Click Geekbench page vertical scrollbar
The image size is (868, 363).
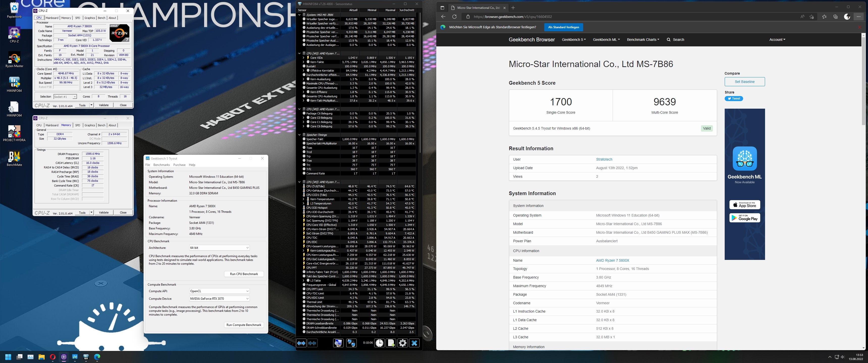point(863,81)
